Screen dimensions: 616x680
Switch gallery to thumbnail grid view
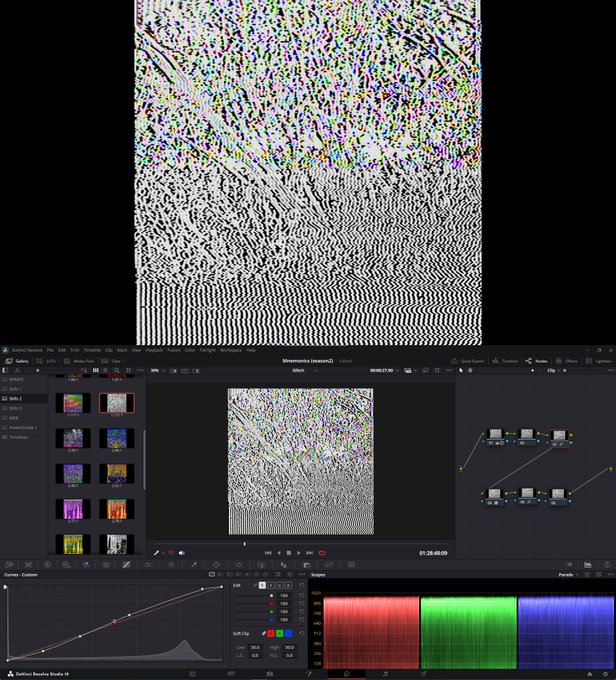tap(96, 370)
